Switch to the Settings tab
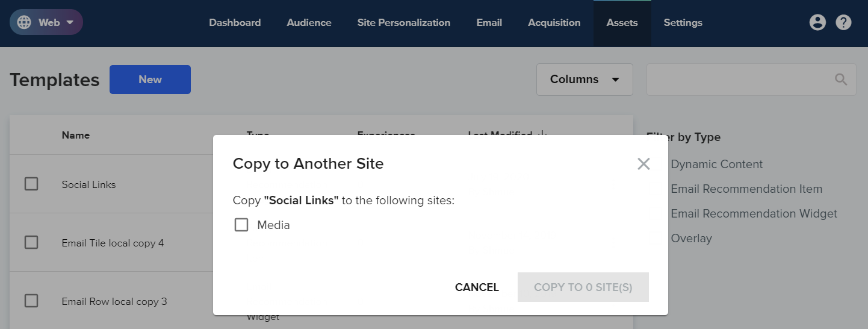868x329 pixels. [x=683, y=23]
